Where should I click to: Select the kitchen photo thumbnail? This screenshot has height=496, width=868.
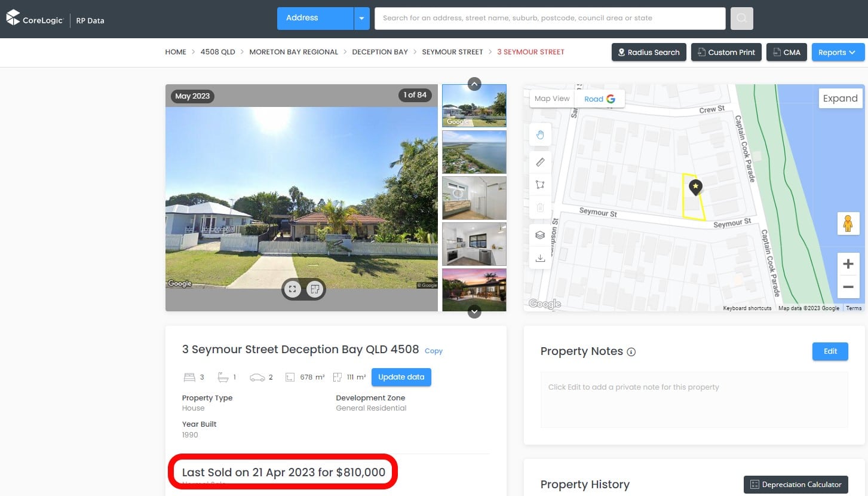pos(474,244)
